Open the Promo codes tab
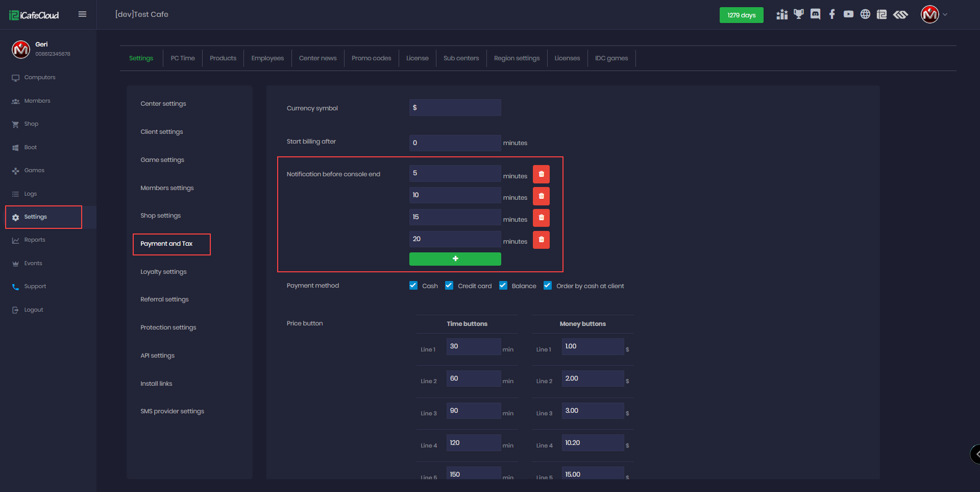 coord(371,58)
